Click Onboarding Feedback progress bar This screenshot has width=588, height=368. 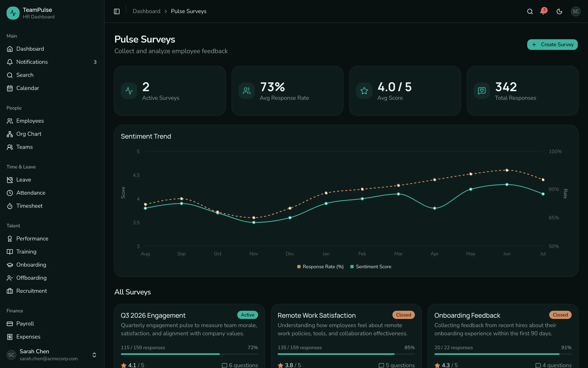(503, 354)
